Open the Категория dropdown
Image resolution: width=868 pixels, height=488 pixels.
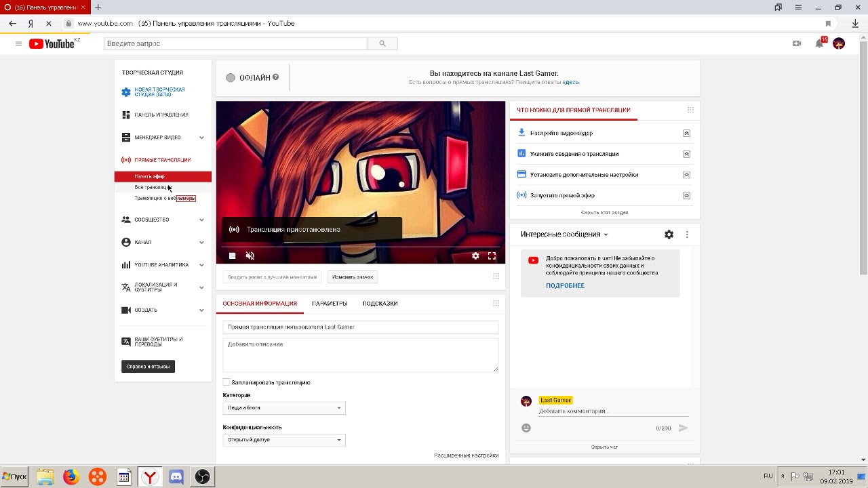[284, 408]
